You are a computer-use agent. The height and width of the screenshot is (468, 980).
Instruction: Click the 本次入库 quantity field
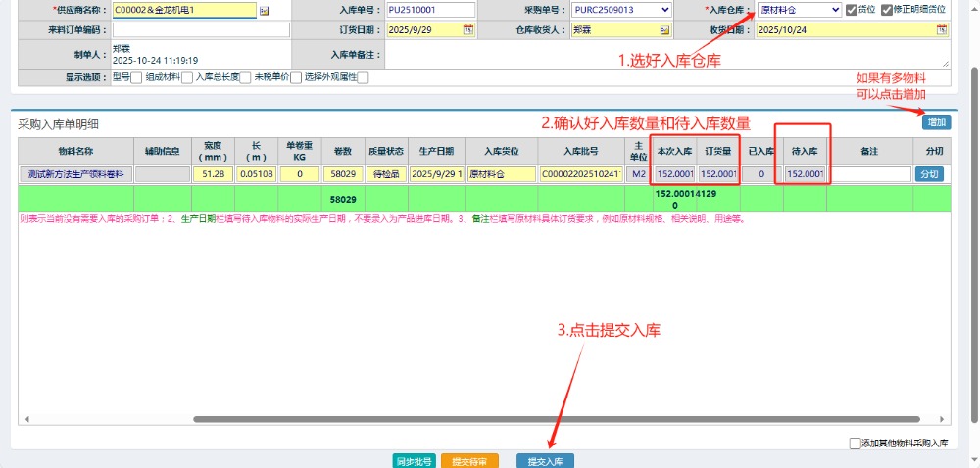click(674, 173)
